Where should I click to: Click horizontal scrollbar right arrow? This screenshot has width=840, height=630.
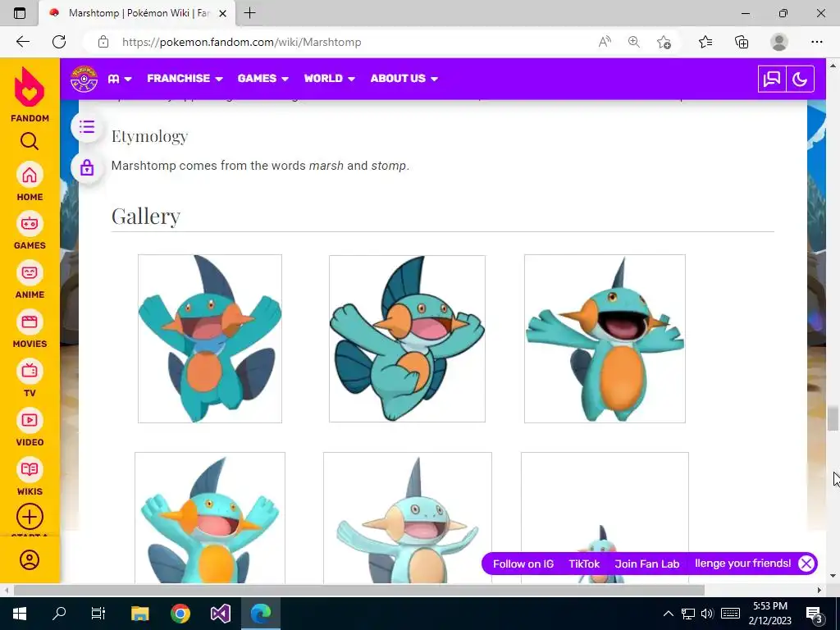819,591
